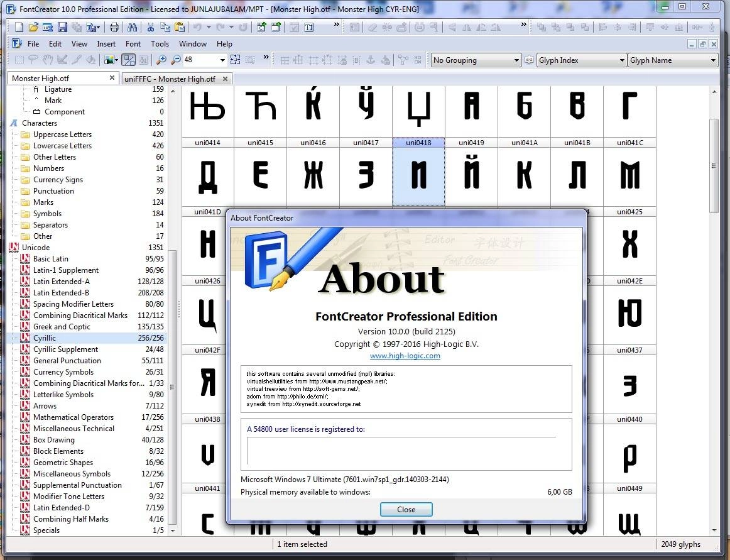This screenshot has height=560, width=730.
Task: Click the Save floppy disk icon
Action: (x=62, y=27)
